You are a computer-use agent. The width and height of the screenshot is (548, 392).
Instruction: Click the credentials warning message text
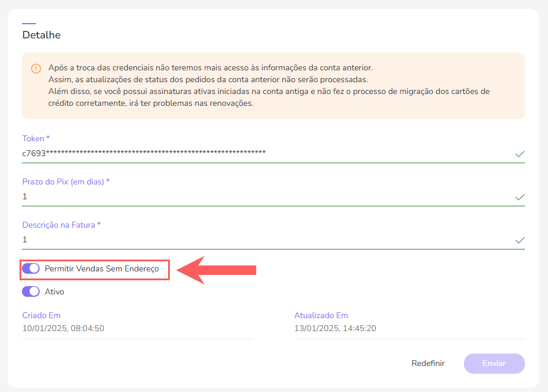[269, 86]
